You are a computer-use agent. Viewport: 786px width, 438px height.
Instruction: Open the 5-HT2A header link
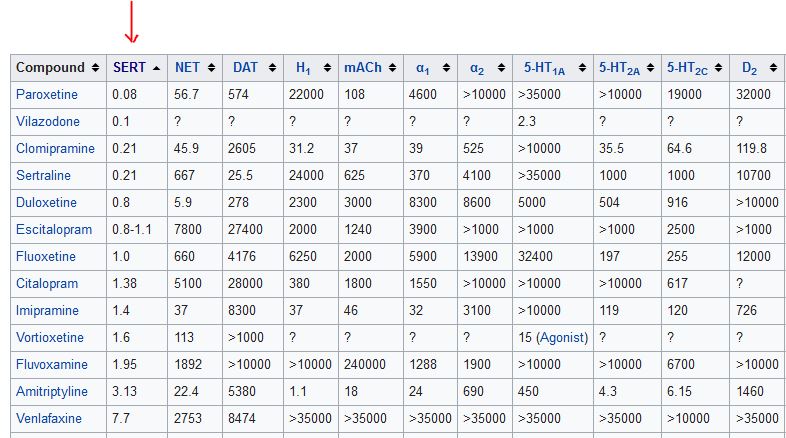click(x=620, y=68)
